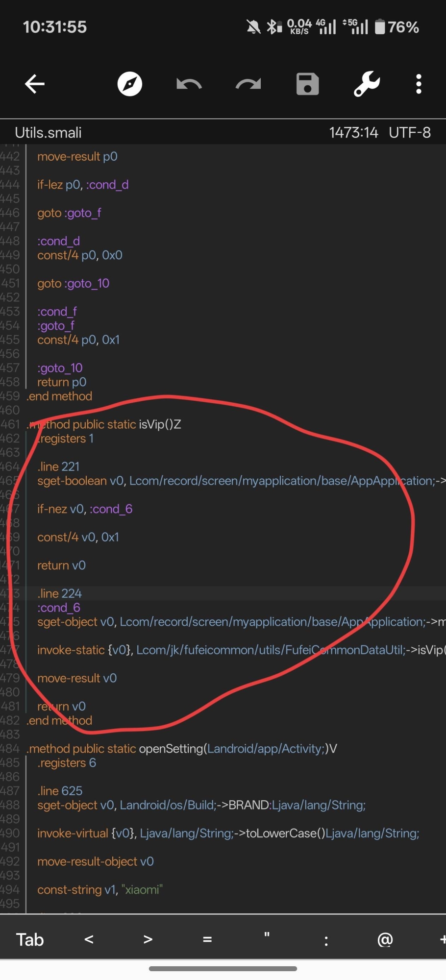446x980 pixels.
Task: Tap the 'move-result-object v0' line
Action: (96, 862)
